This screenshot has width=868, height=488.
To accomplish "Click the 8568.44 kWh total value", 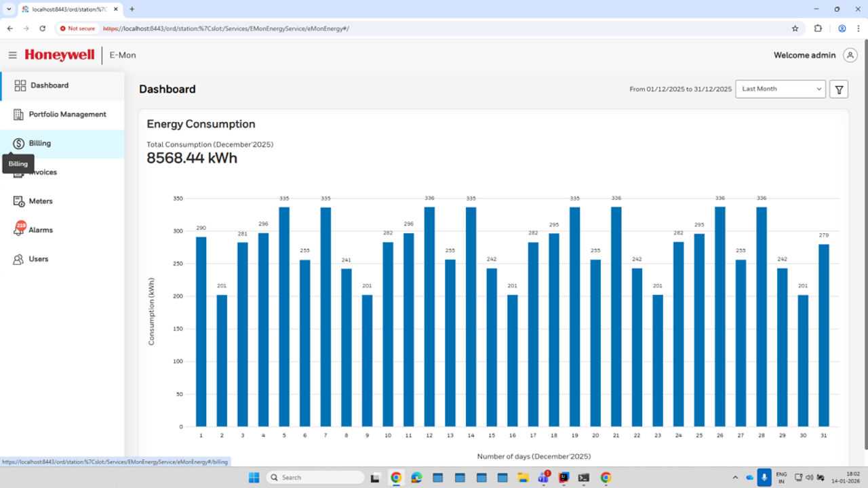I will [192, 158].
